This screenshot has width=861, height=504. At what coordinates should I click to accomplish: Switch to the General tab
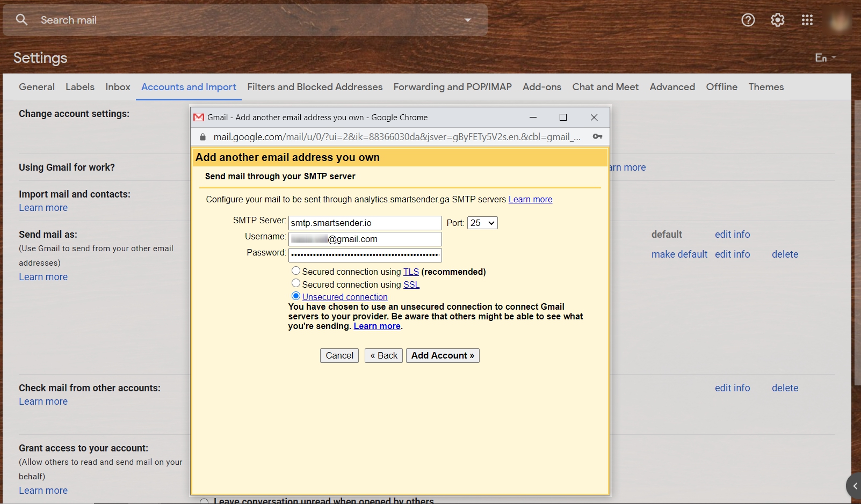tap(37, 87)
